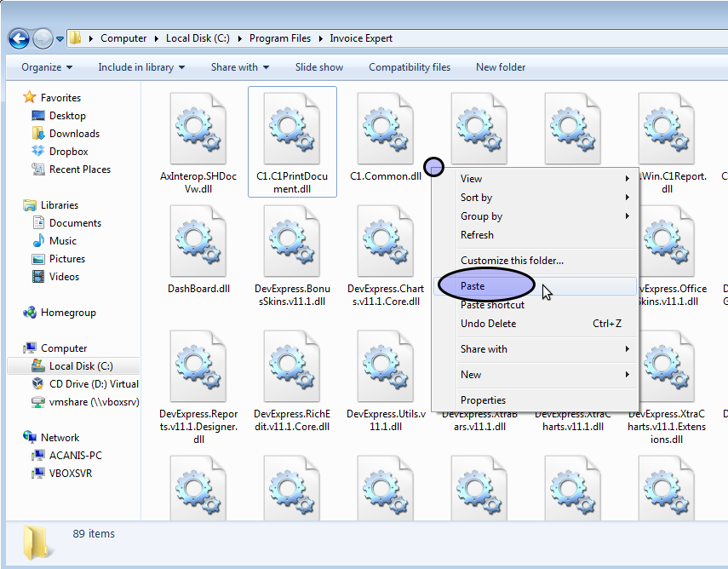This screenshot has width=728, height=569.
Task: Open the Dropbox folder in Favorites
Action: [x=69, y=152]
